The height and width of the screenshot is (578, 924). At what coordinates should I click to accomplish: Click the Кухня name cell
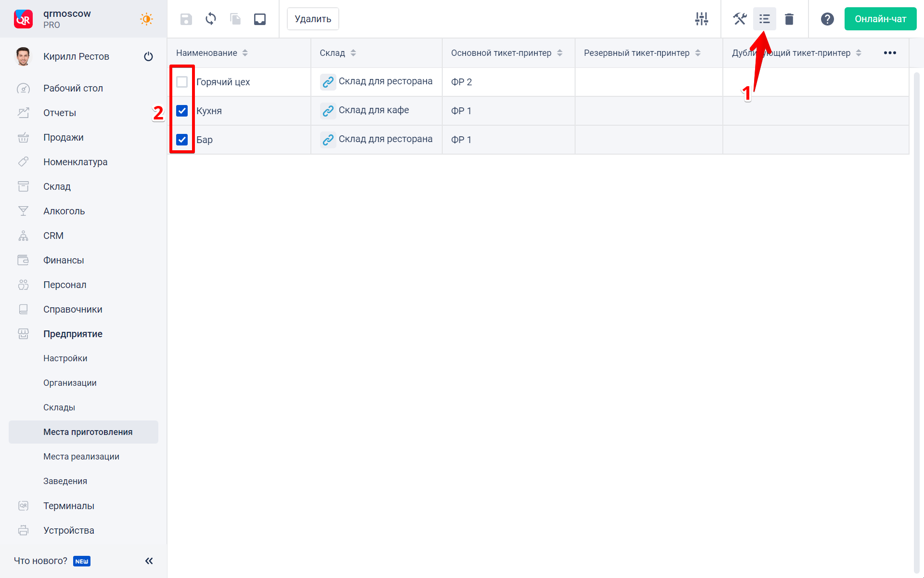pos(209,111)
